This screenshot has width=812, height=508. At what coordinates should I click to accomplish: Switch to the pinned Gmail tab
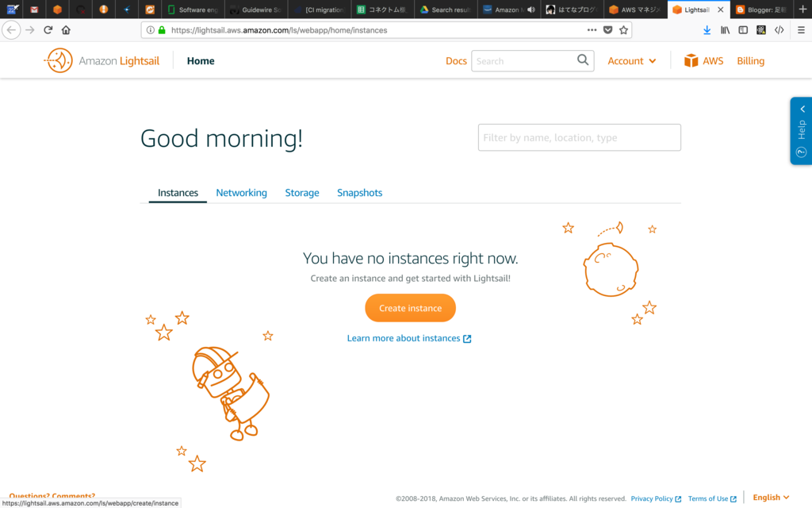click(x=34, y=10)
